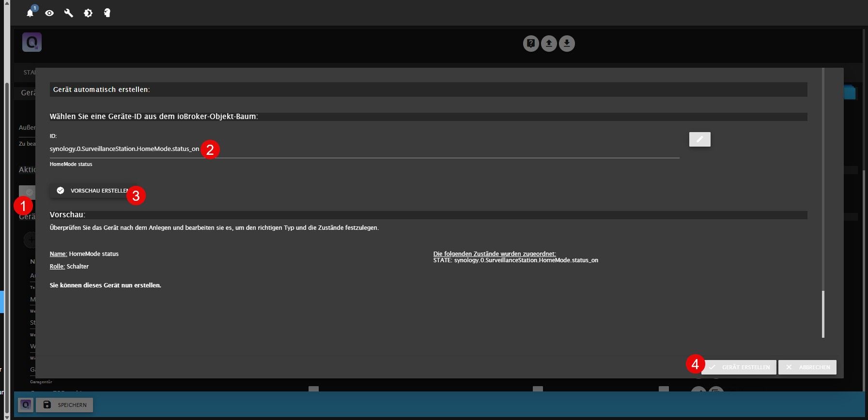
Task: Open the notifications bell
Action: click(x=30, y=13)
